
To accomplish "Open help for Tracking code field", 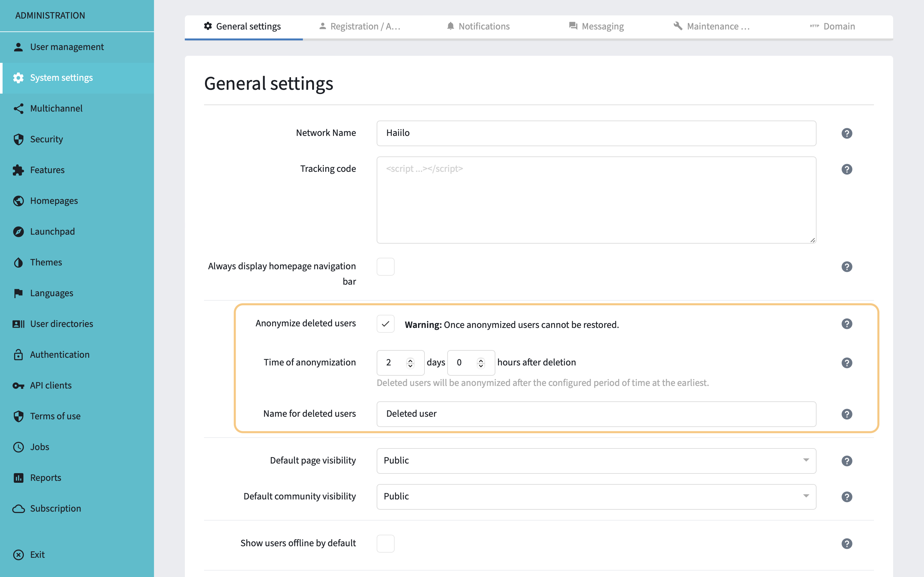I will tap(846, 169).
